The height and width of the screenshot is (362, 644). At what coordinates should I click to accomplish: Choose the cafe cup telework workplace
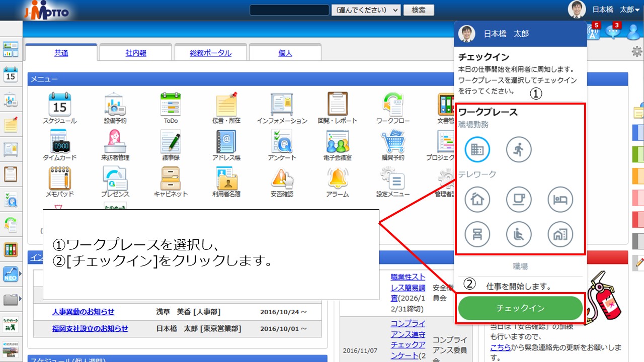coord(519,200)
